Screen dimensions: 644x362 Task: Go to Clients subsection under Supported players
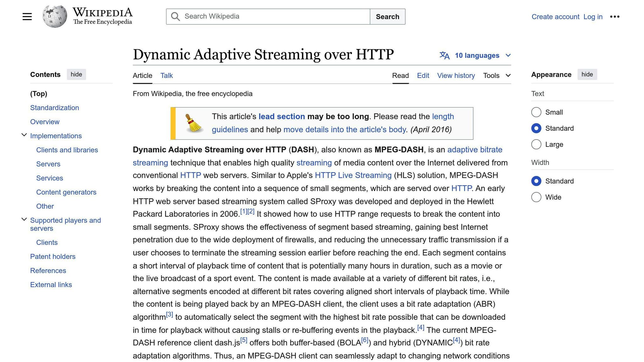pos(47,243)
